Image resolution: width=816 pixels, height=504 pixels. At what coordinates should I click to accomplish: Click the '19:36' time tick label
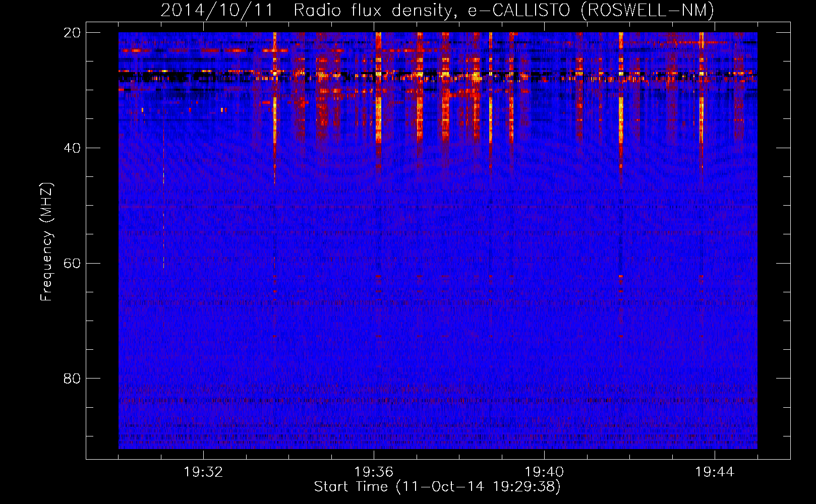[x=374, y=472]
